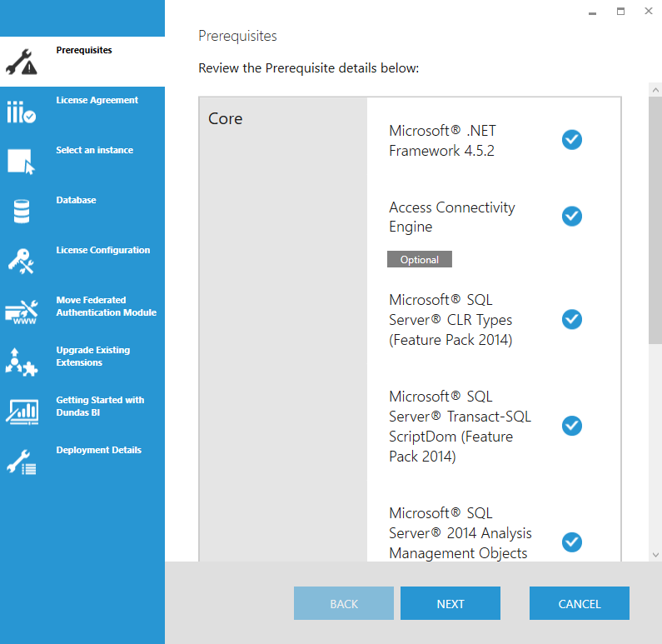Click the checkmark beside Access Connectivity Engine
Viewport: 662px width, 644px height.
click(571, 217)
